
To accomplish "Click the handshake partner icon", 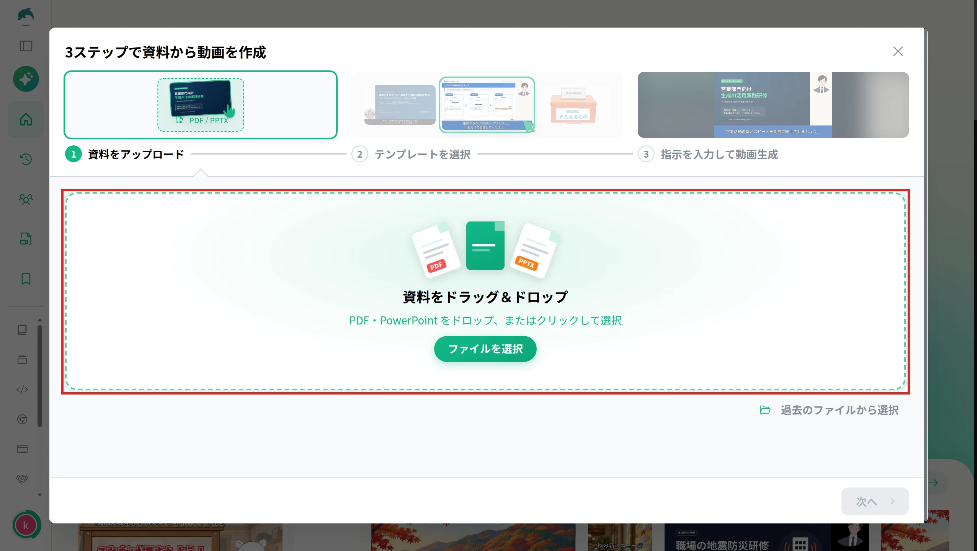I will (x=22, y=479).
